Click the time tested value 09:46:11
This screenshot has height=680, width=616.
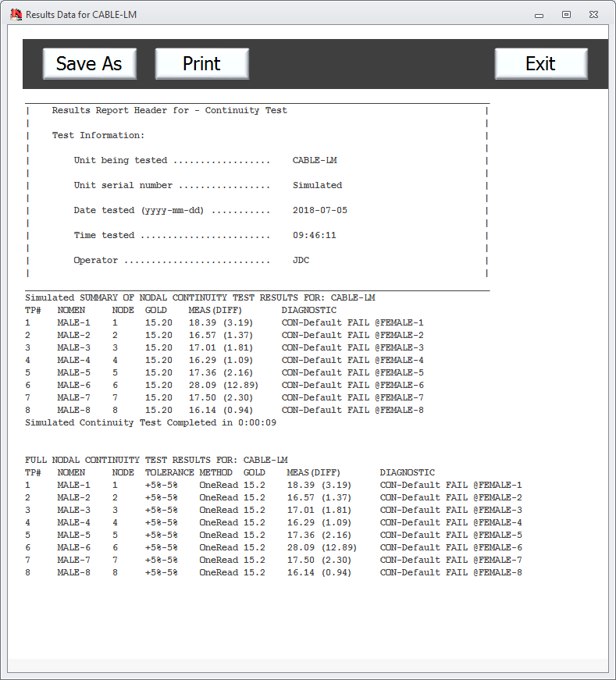tap(315, 236)
